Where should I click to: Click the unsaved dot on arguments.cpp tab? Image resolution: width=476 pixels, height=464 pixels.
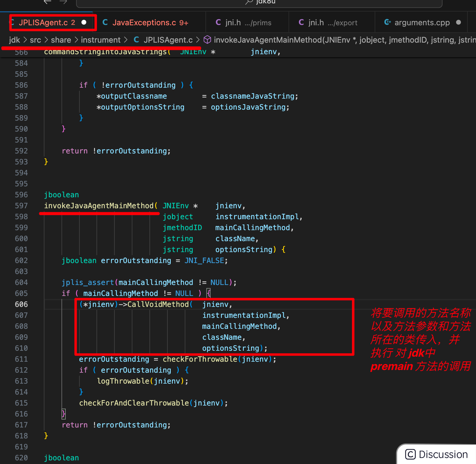[x=459, y=23]
